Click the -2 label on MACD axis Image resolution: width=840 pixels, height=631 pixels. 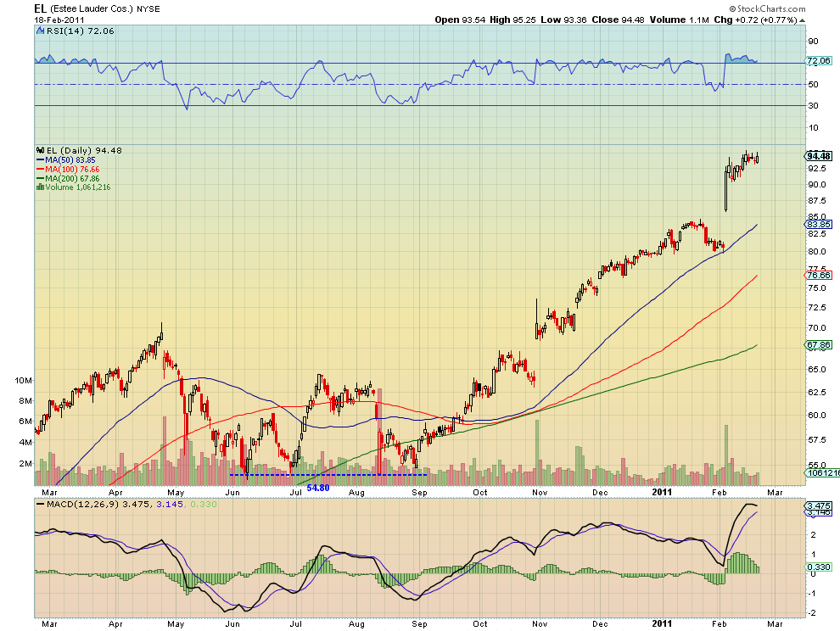(x=813, y=613)
